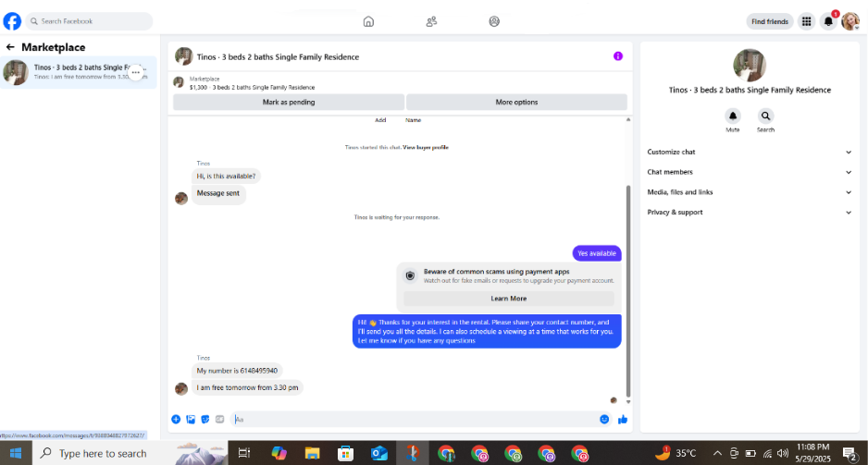This screenshot has width=868, height=465.
Task: Click the $1,300 listing details text
Action: (252, 87)
